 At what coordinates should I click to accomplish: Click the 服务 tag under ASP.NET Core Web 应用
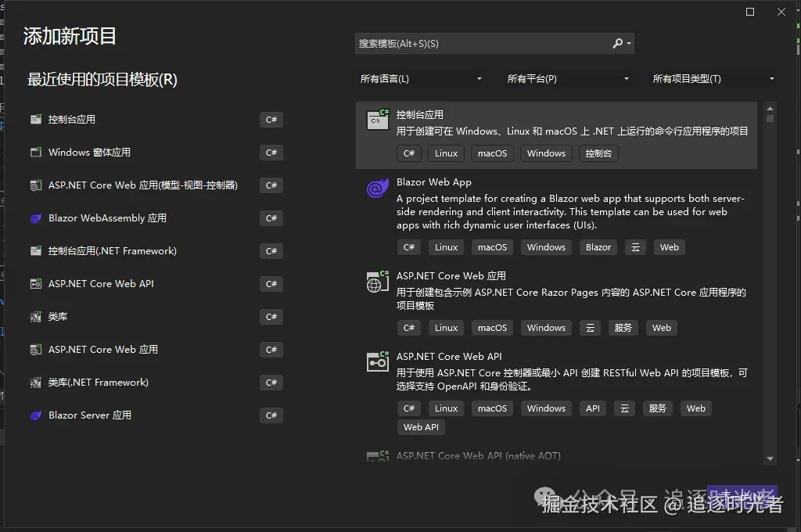click(623, 328)
